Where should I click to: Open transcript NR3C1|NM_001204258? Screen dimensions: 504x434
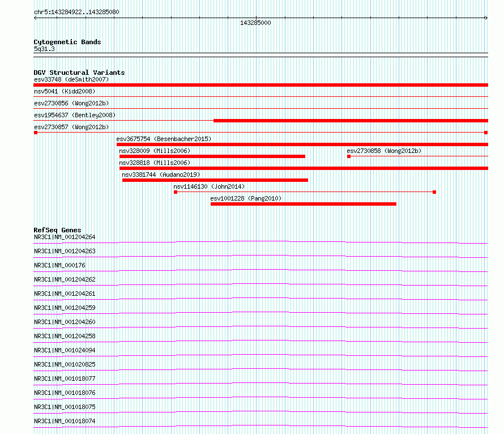click(65, 336)
